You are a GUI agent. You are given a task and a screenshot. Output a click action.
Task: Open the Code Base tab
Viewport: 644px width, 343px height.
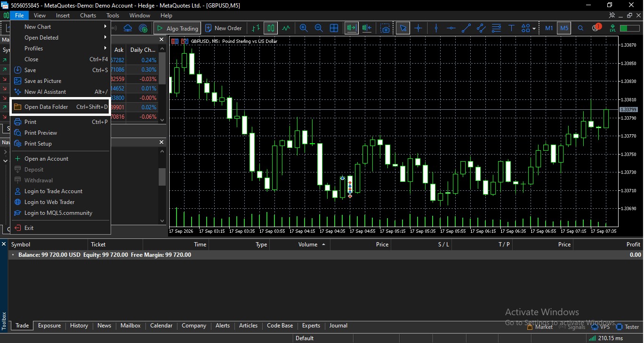point(280,326)
